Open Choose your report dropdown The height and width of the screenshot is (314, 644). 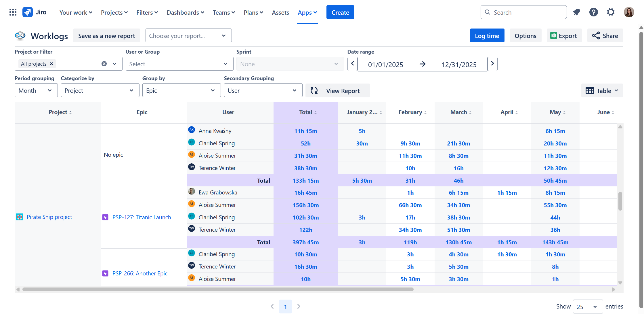[188, 36]
